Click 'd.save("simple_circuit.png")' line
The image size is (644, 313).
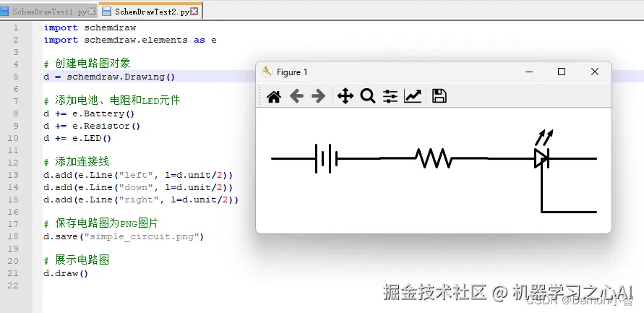(124, 236)
